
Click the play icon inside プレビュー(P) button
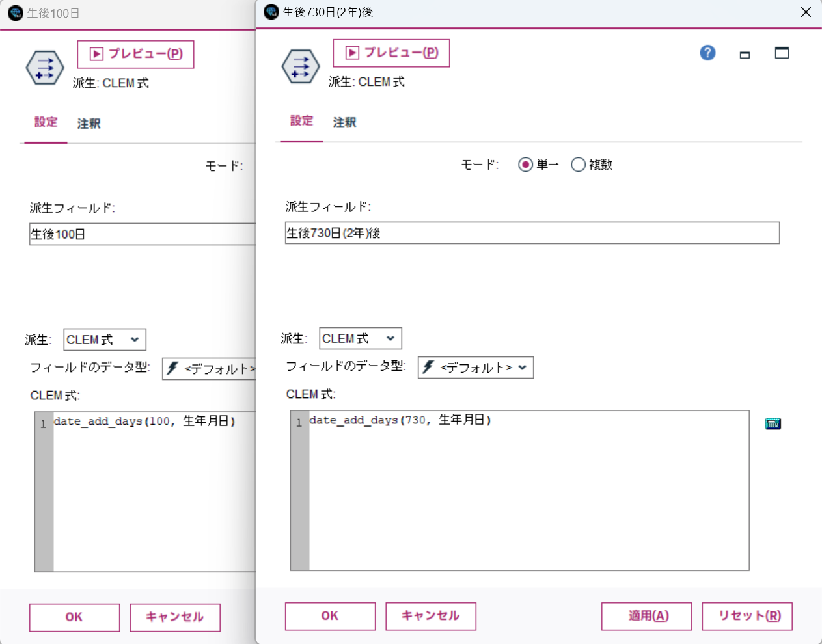(351, 53)
